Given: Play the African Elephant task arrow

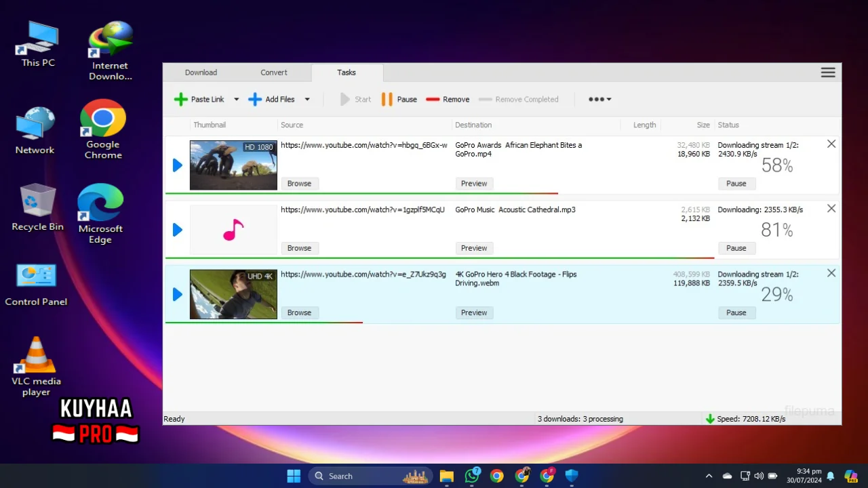Looking at the screenshot, I should pos(178,165).
